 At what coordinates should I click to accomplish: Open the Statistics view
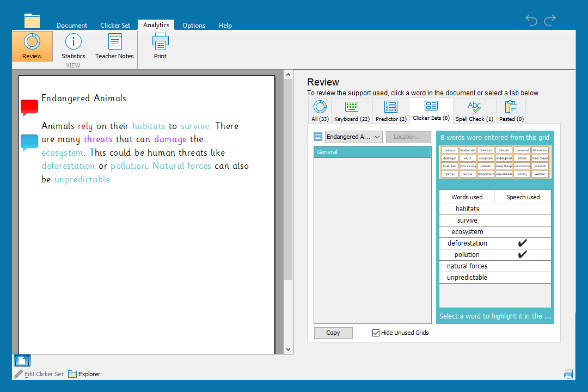(73, 46)
